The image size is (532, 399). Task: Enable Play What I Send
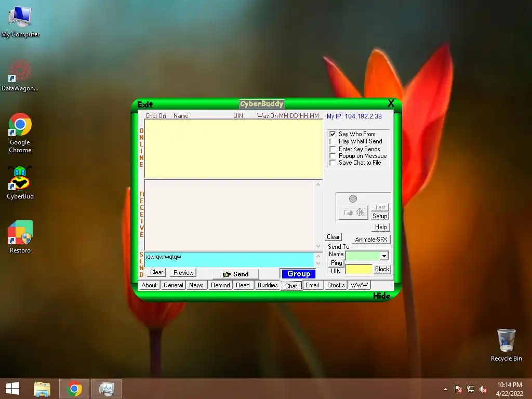pyautogui.click(x=332, y=141)
